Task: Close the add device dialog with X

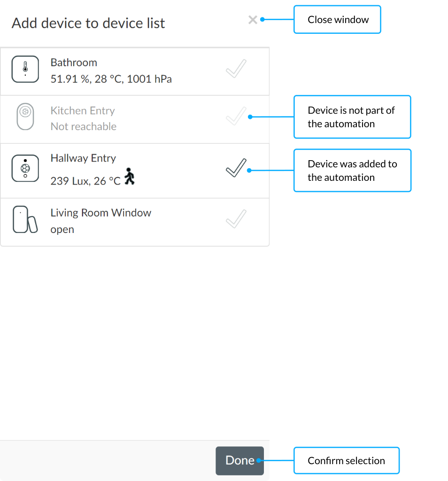Action: [x=253, y=20]
